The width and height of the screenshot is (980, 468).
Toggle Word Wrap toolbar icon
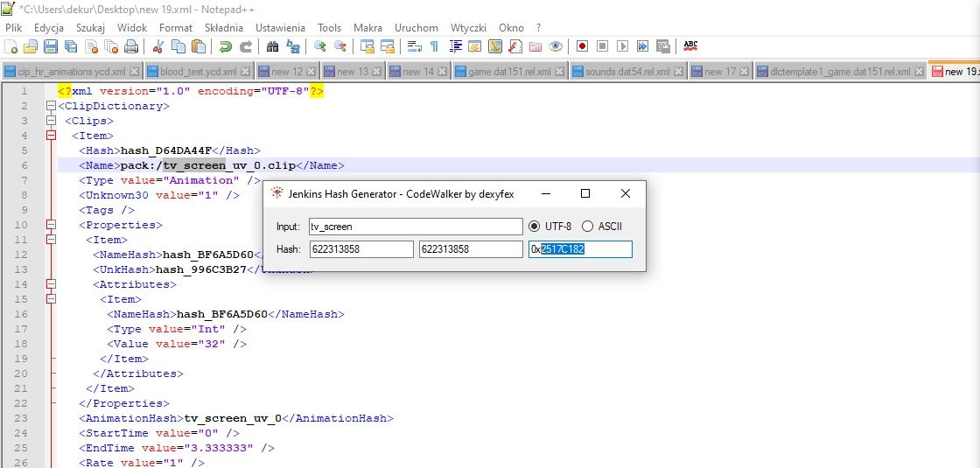(415, 46)
